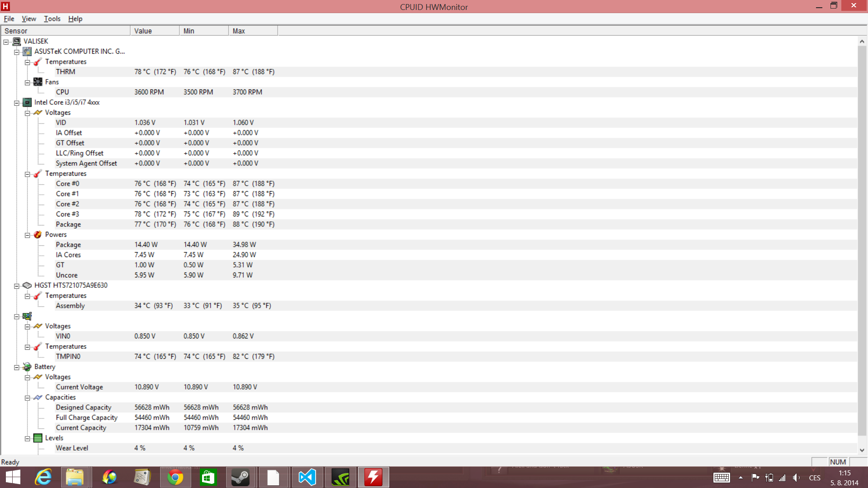Image resolution: width=868 pixels, height=488 pixels.
Task: Collapse the Battery Capacities group
Action: [x=28, y=398]
